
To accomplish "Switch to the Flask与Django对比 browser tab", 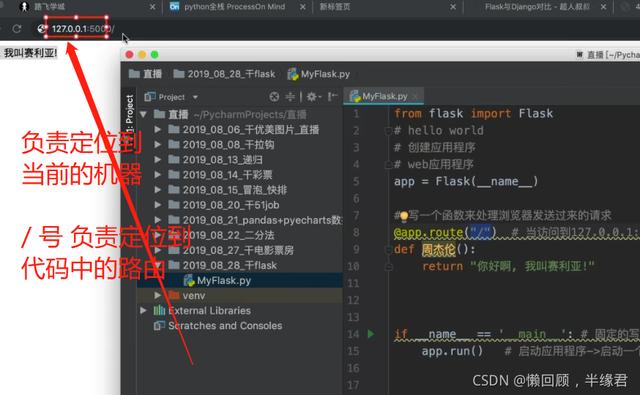I will 537,7.
